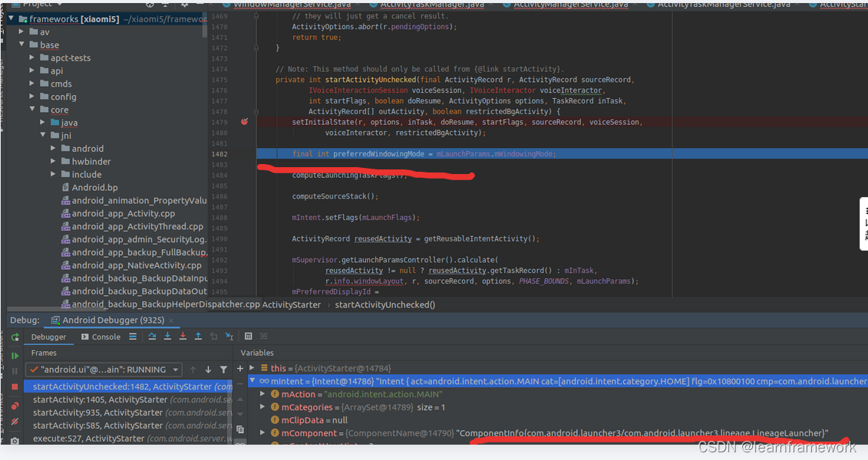Image resolution: width=868 pixels, height=460 pixels.
Task: Collapse the frameworks [xiaomi5] project root
Action: (x=11, y=19)
